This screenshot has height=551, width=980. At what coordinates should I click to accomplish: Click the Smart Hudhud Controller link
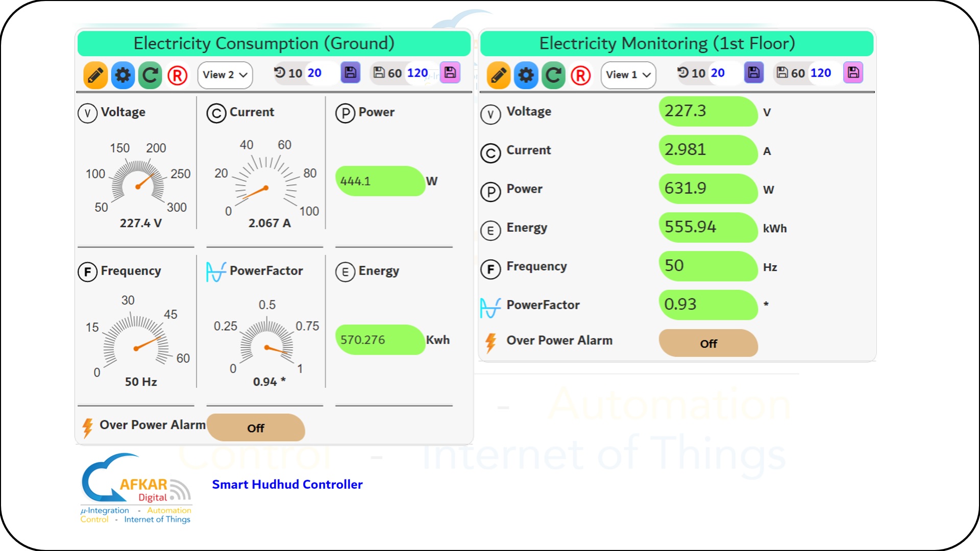click(287, 484)
